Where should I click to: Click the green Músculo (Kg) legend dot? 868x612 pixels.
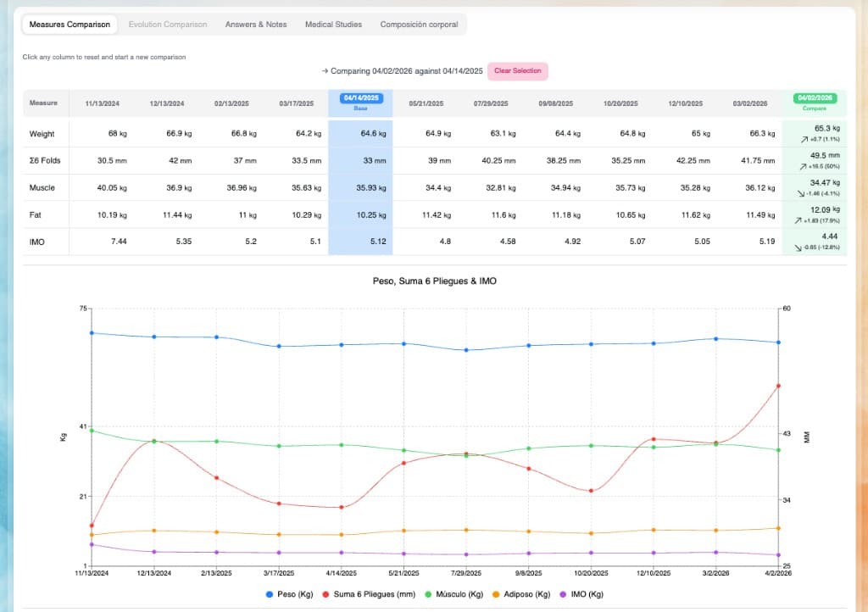point(430,594)
